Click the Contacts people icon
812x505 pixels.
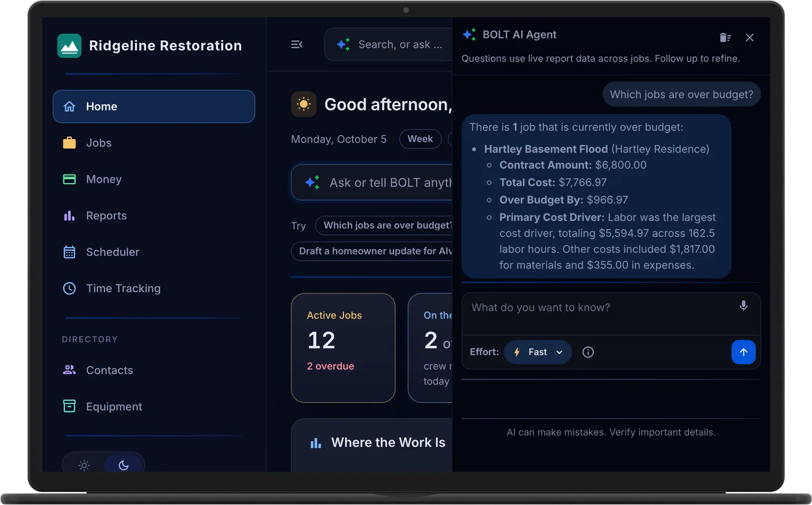(x=70, y=370)
